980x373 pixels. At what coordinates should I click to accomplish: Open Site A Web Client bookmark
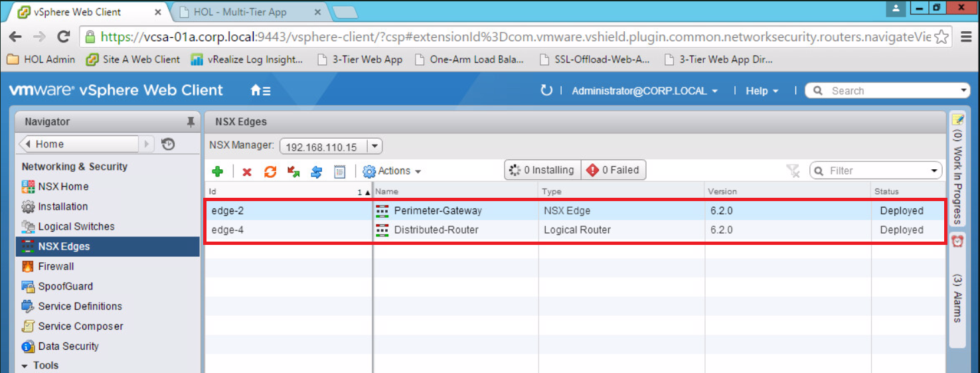[133, 59]
